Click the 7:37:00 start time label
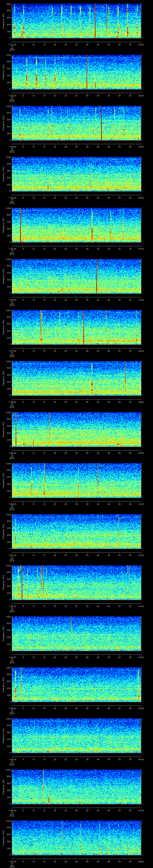This screenshot has height=868, width=153. point(12,351)
